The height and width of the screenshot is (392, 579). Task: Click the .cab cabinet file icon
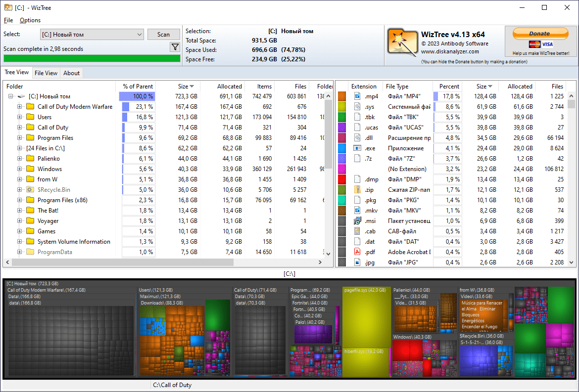click(x=357, y=231)
